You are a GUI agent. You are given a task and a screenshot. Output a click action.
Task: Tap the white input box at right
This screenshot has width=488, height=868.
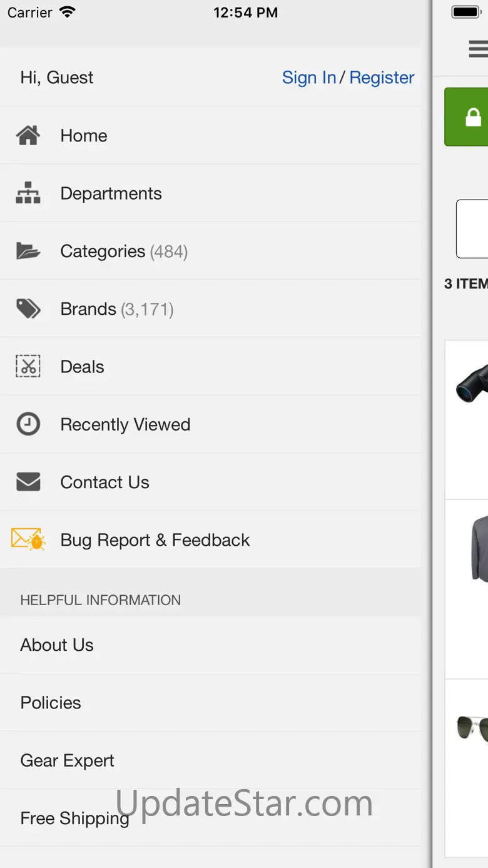[472, 229]
